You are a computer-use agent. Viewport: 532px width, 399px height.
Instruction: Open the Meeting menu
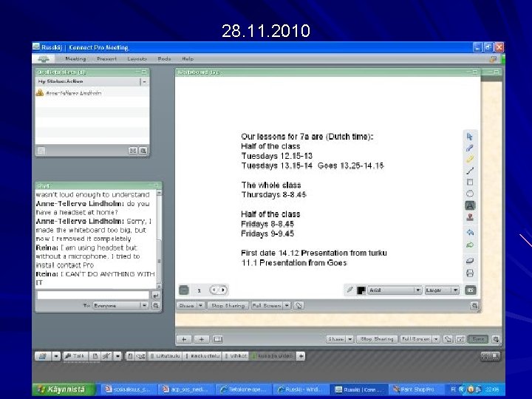pos(75,58)
